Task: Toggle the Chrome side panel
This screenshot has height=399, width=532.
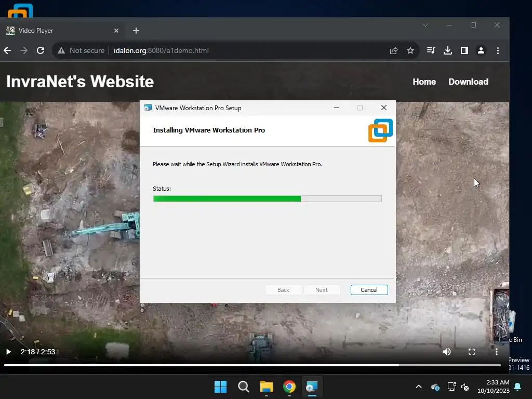Action: pyautogui.click(x=464, y=50)
